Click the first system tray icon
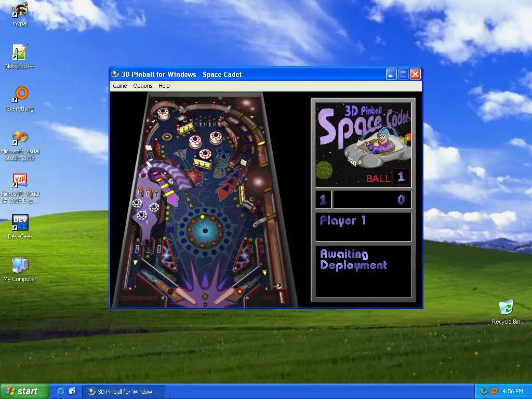This screenshot has width=532, height=399. [484, 391]
